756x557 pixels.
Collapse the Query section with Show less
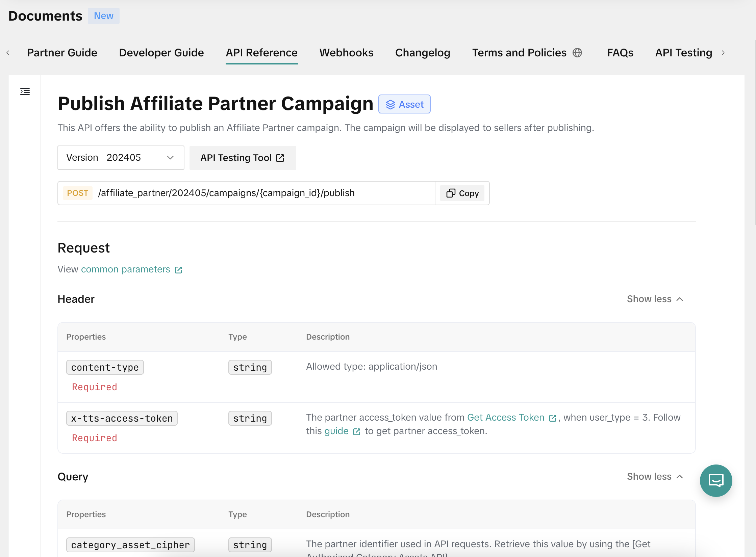click(655, 477)
